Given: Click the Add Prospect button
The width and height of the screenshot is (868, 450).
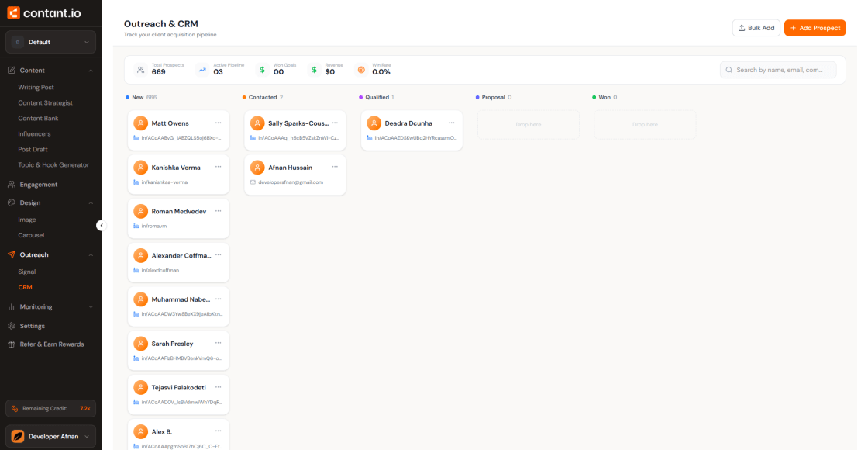Looking at the screenshot, I should click(815, 28).
